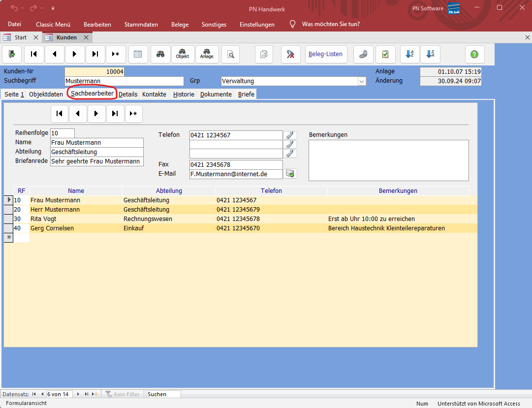Click phone icon beside second telephone field

click(290, 144)
